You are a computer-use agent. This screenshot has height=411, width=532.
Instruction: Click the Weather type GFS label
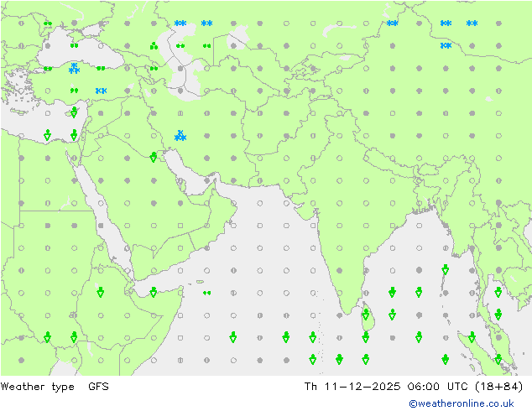click(55, 387)
